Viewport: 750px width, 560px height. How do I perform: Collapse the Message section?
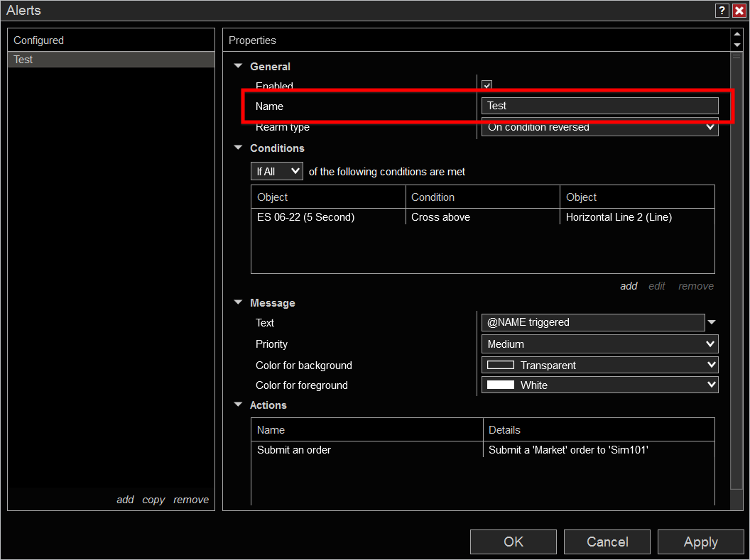click(238, 302)
